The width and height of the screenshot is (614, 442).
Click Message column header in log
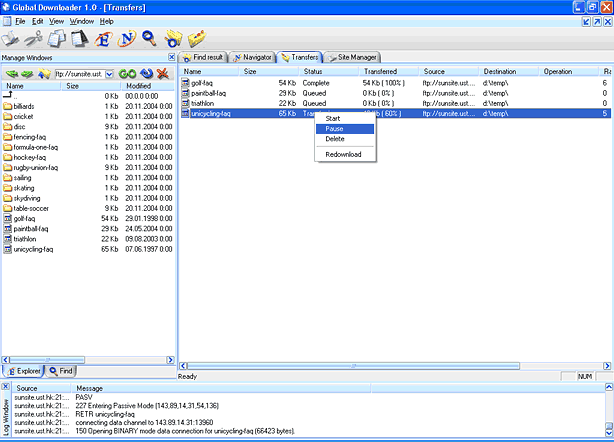pos(221,388)
